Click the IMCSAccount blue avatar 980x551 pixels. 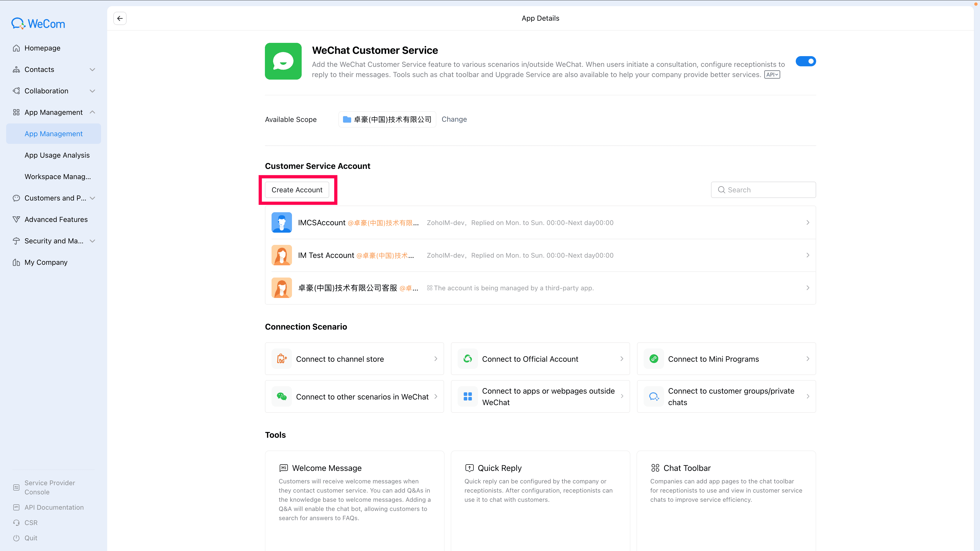tap(281, 222)
